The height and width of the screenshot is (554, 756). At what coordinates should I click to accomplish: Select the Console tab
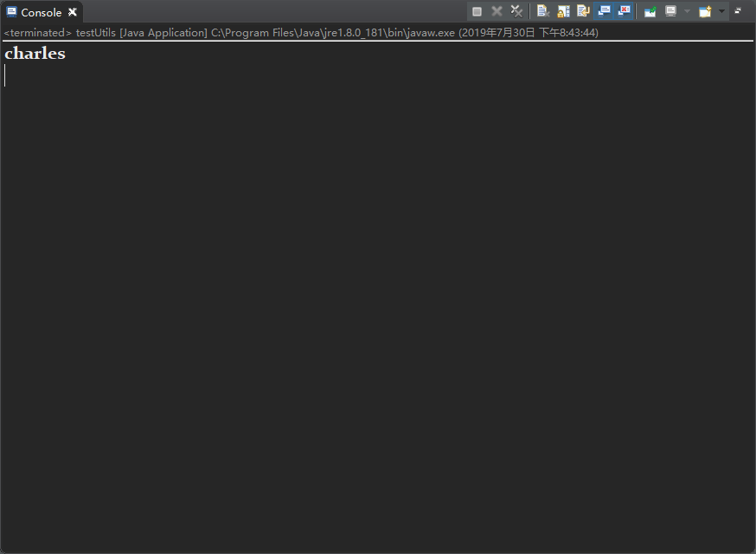41,12
